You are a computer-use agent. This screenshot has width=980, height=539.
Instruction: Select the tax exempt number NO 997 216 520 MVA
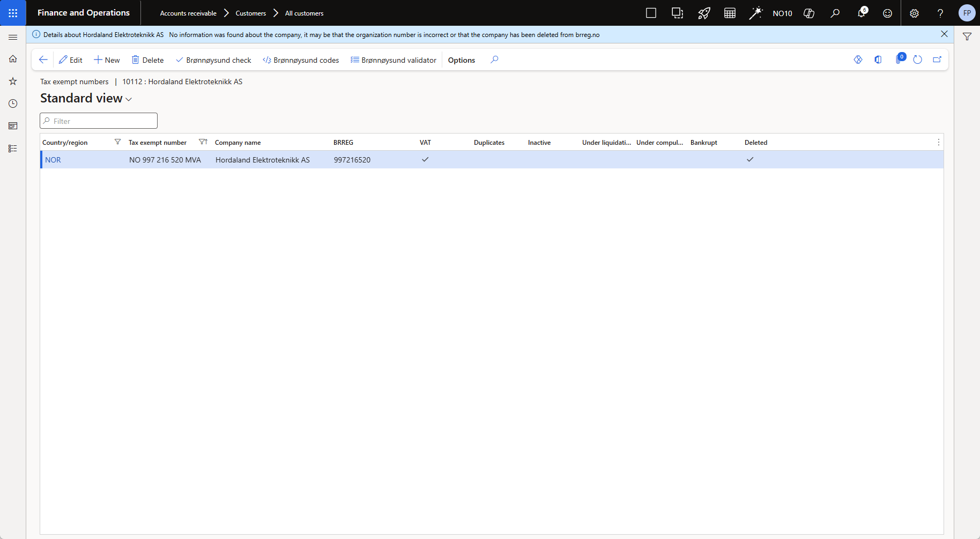(165, 160)
